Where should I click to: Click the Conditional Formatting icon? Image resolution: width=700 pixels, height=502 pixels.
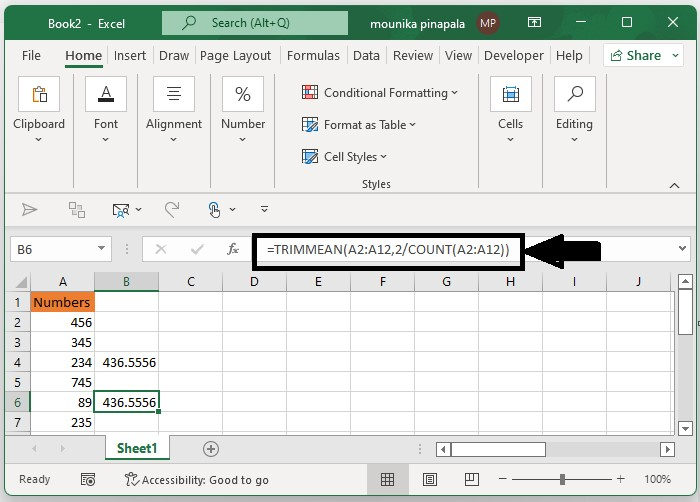click(310, 92)
